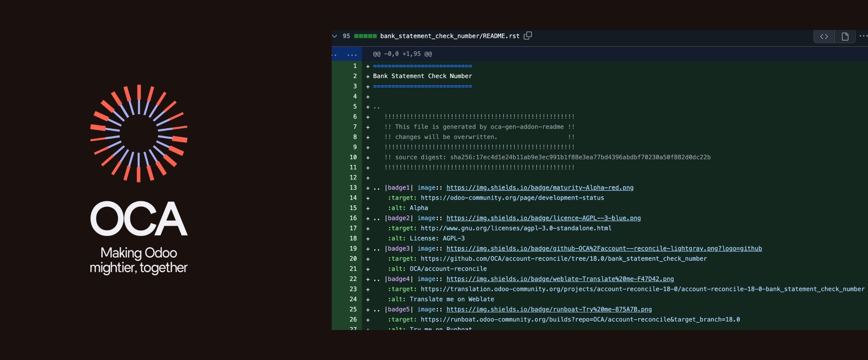
Task: Click the ':alt: License: AGPL-3' line
Action: tap(426, 238)
